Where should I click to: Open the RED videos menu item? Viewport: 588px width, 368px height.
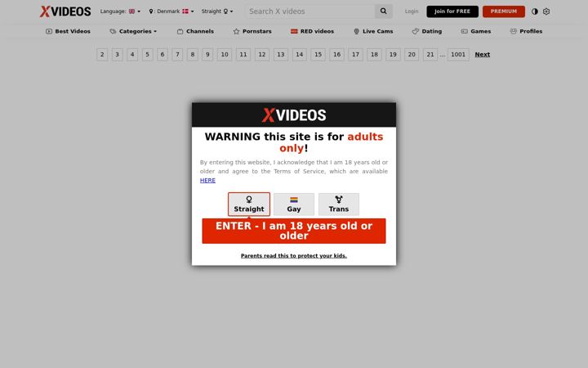click(x=312, y=31)
